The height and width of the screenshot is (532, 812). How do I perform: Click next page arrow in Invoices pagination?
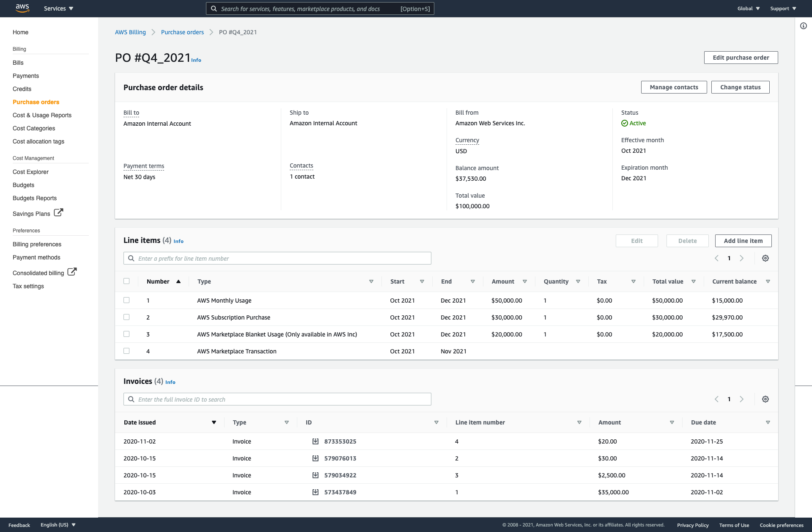click(x=741, y=399)
